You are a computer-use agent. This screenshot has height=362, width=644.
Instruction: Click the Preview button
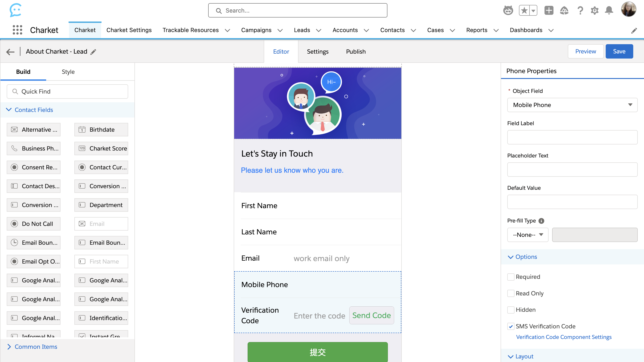(586, 51)
